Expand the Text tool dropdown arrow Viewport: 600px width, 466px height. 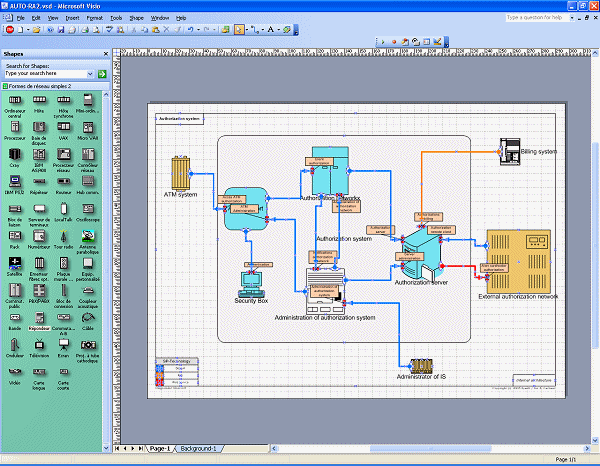[x=279, y=30]
